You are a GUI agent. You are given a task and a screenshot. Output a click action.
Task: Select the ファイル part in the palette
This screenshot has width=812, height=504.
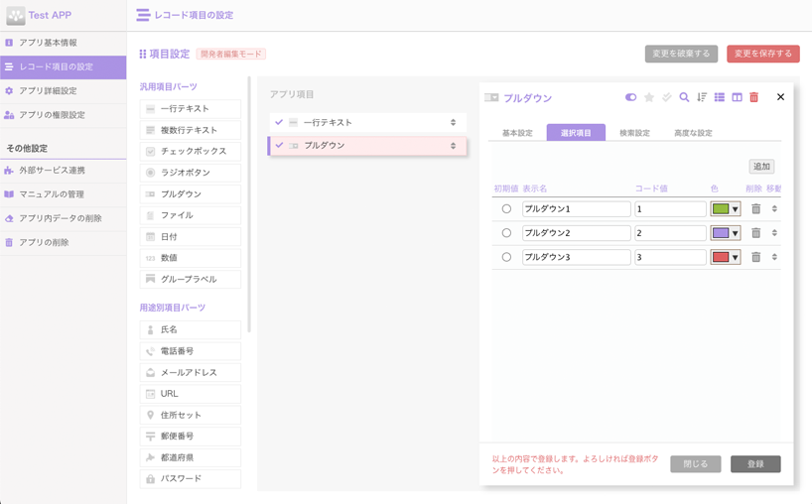pos(190,215)
